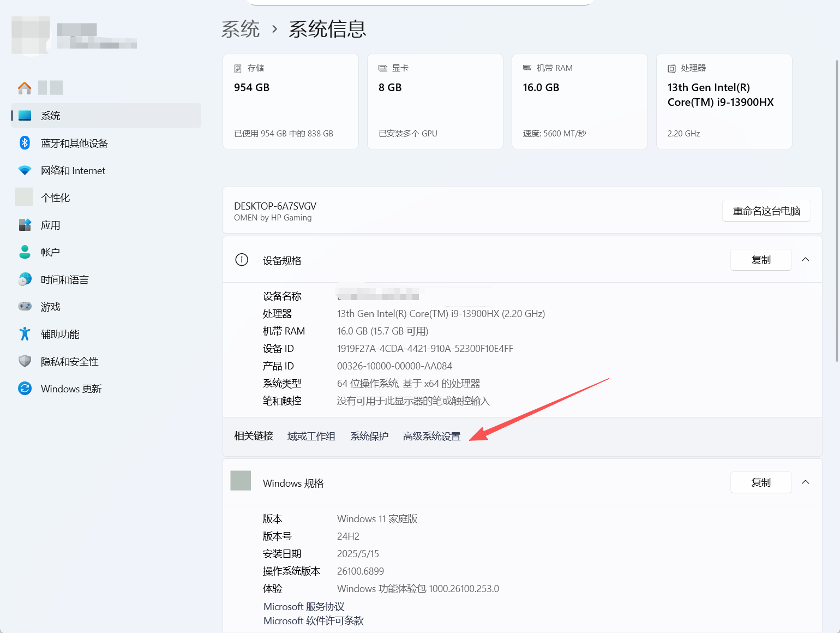The height and width of the screenshot is (633, 840).
Task: Open the 应用 settings page
Action: point(106,225)
